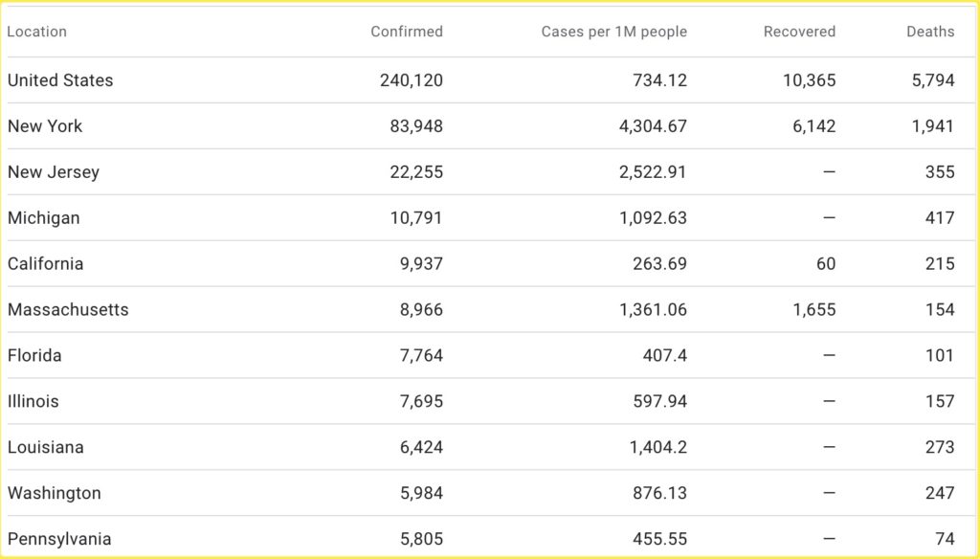The height and width of the screenshot is (559, 980).
Task: Click the Deaths column header
Action: point(930,32)
